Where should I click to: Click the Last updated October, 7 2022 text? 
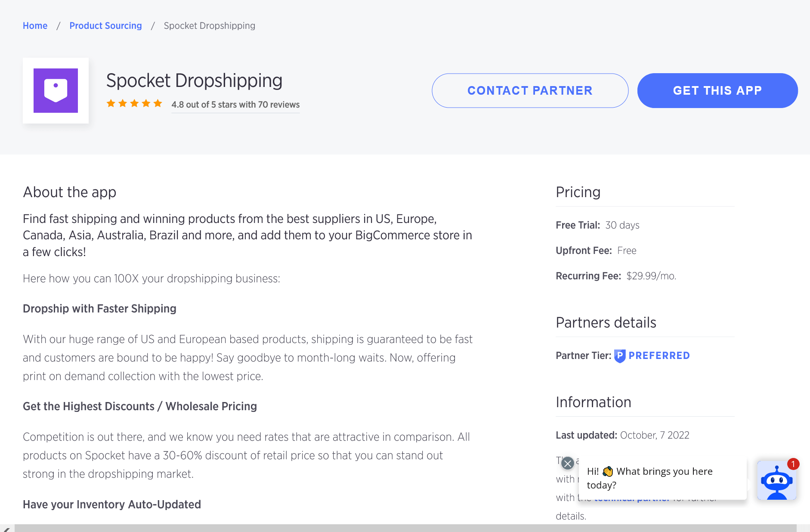tap(622, 435)
